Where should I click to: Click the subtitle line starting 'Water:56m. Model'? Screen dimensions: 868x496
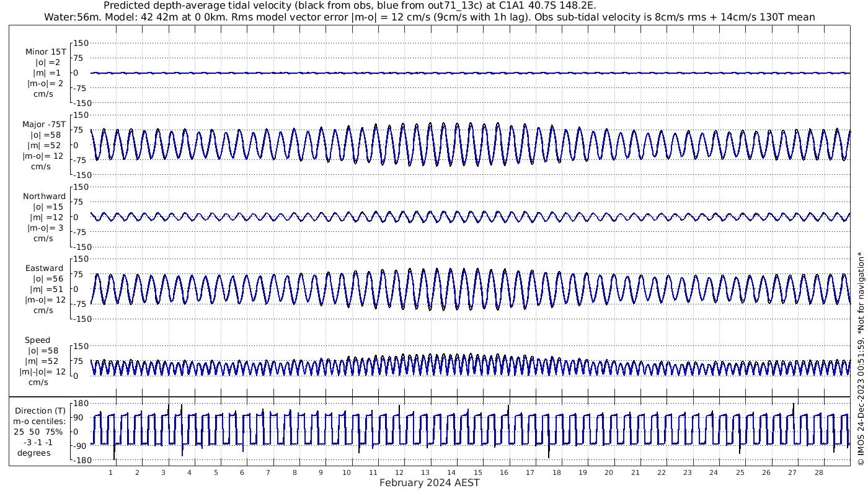[x=429, y=17]
